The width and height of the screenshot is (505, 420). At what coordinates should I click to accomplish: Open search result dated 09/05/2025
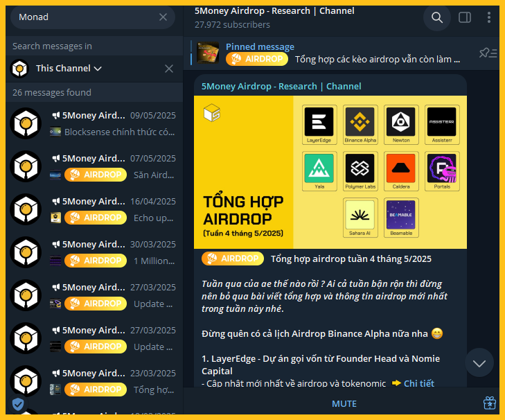[93, 123]
